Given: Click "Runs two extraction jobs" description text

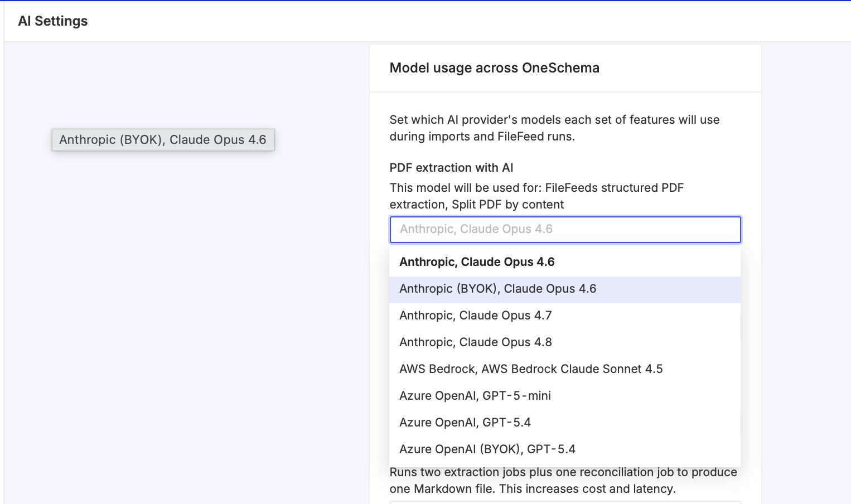Looking at the screenshot, I should click(563, 481).
